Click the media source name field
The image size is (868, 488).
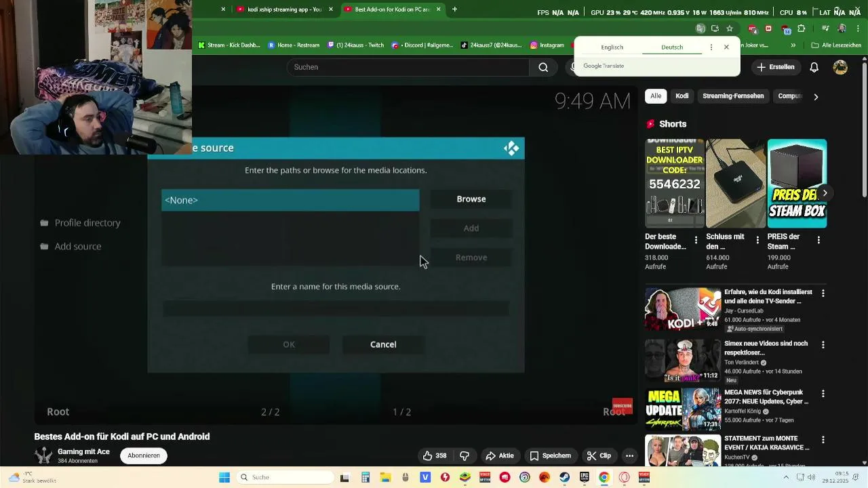pyautogui.click(x=336, y=309)
